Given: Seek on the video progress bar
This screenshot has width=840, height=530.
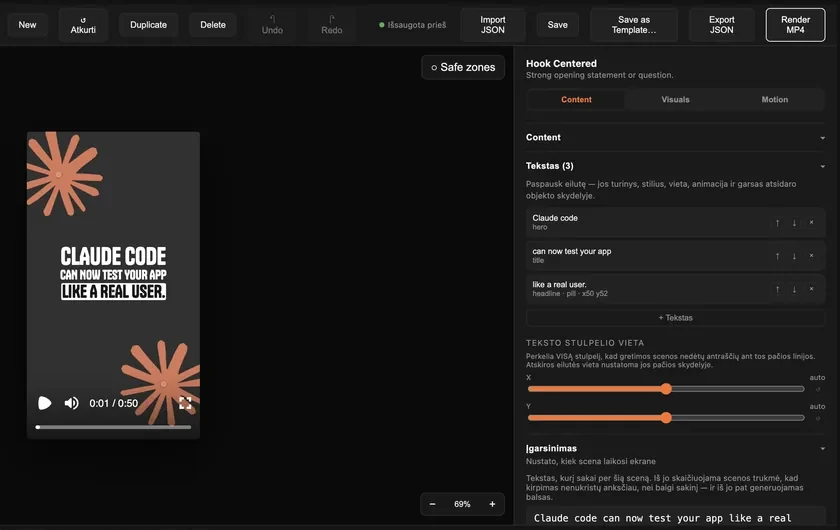Looking at the screenshot, I should coord(114,427).
